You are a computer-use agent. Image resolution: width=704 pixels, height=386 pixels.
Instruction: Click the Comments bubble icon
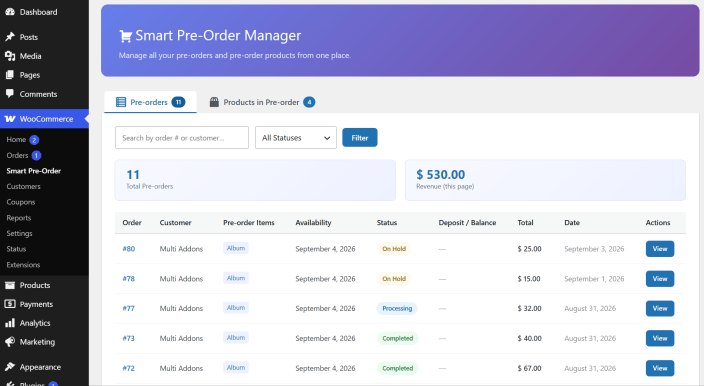point(10,94)
